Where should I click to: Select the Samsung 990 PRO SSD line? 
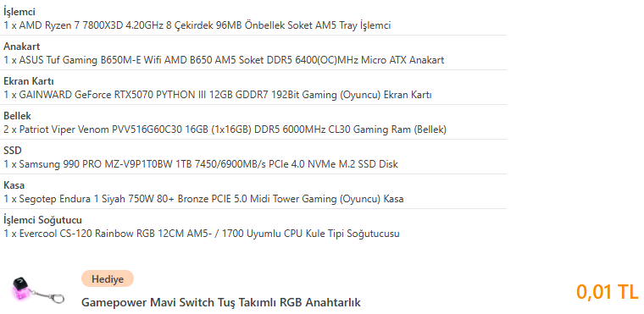[x=201, y=164]
